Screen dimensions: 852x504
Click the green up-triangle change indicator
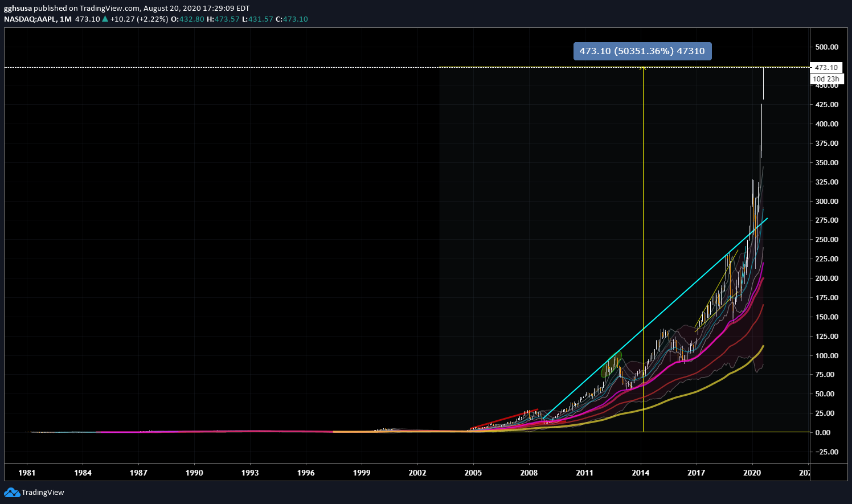click(x=105, y=19)
